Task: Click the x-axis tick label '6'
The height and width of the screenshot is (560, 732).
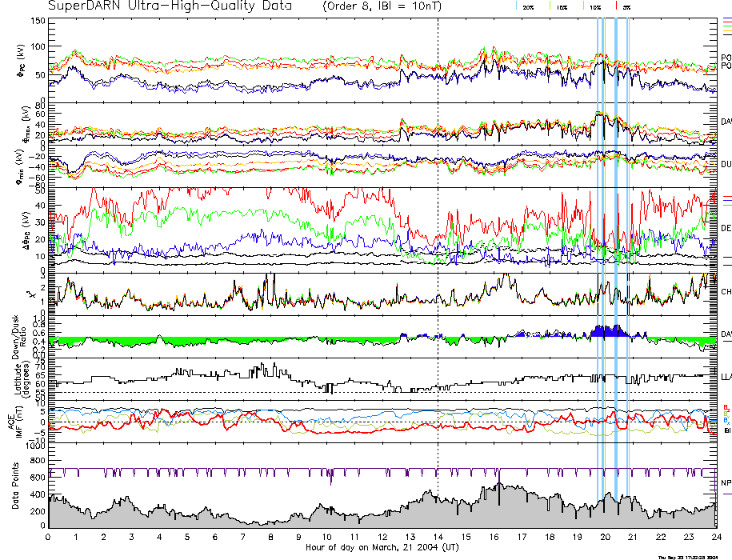Action: tap(215, 537)
